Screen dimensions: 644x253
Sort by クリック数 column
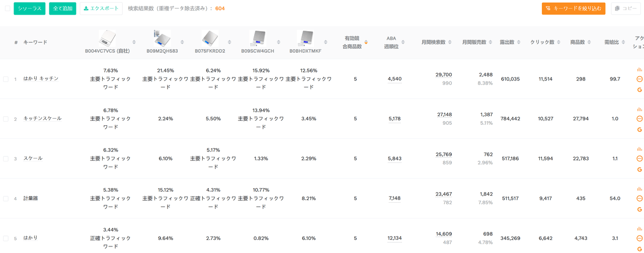click(x=558, y=42)
